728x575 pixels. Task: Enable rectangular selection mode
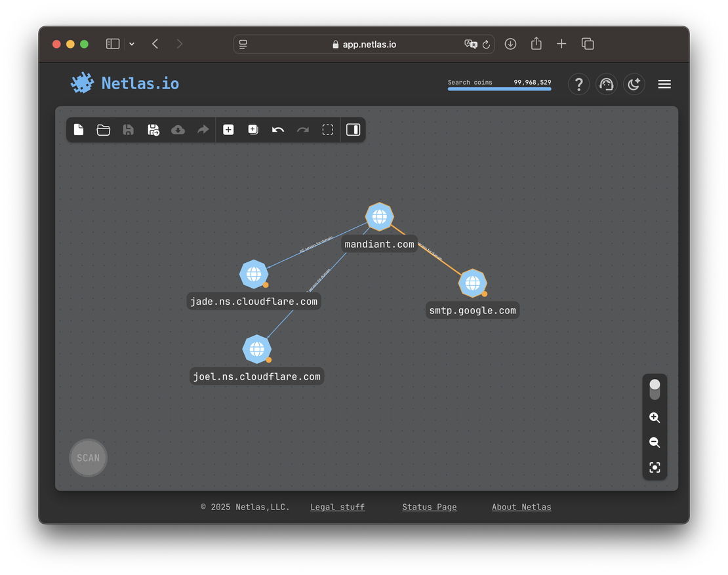point(327,129)
